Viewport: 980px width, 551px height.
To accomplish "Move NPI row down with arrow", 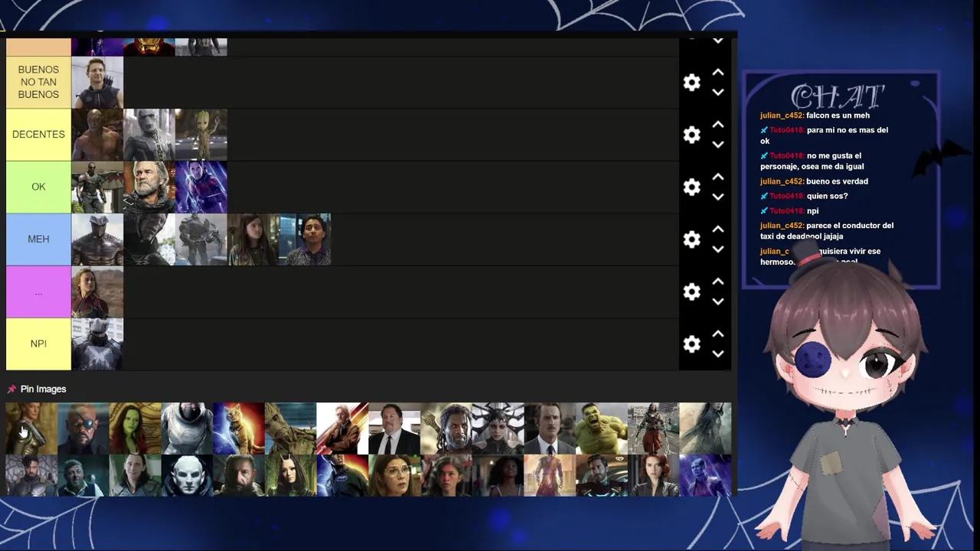I will point(718,354).
